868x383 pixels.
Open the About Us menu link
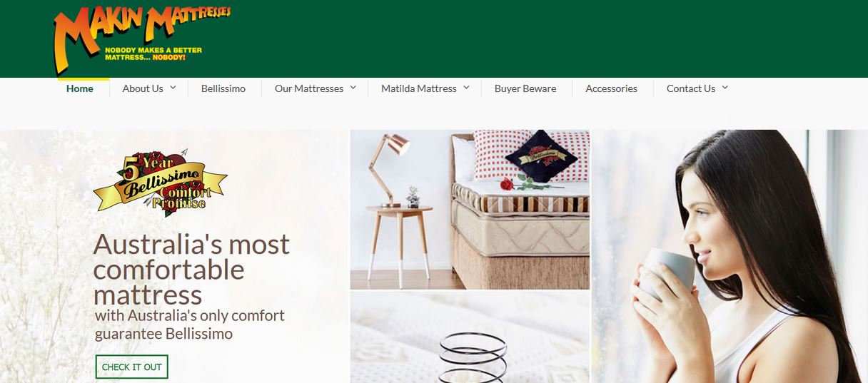pos(143,88)
